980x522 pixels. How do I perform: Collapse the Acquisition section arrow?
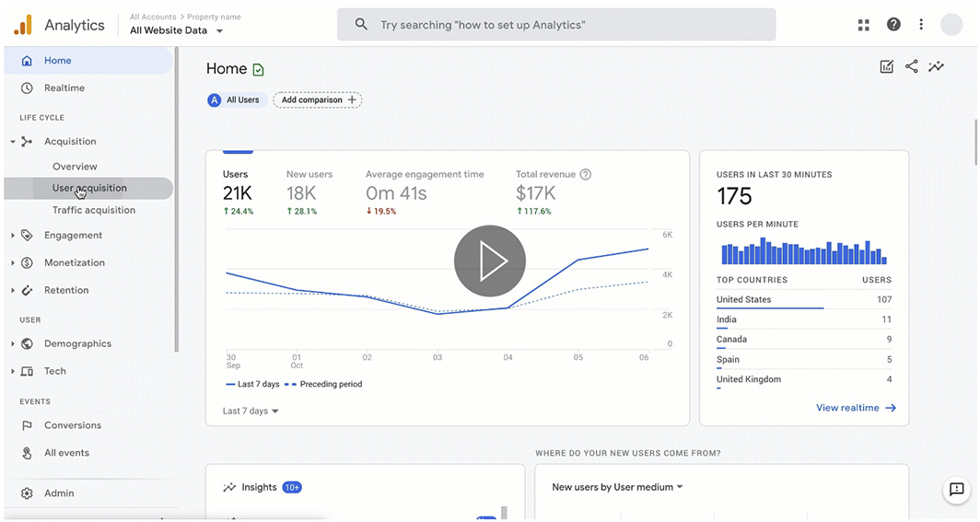[x=13, y=143]
